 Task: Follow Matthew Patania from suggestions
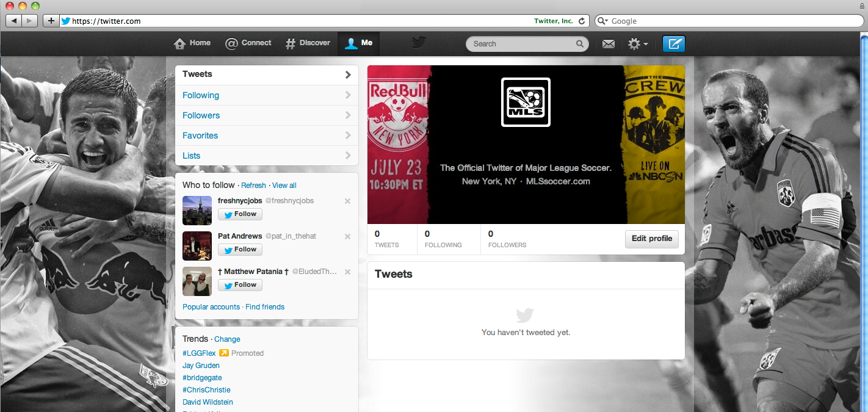click(239, 284)
